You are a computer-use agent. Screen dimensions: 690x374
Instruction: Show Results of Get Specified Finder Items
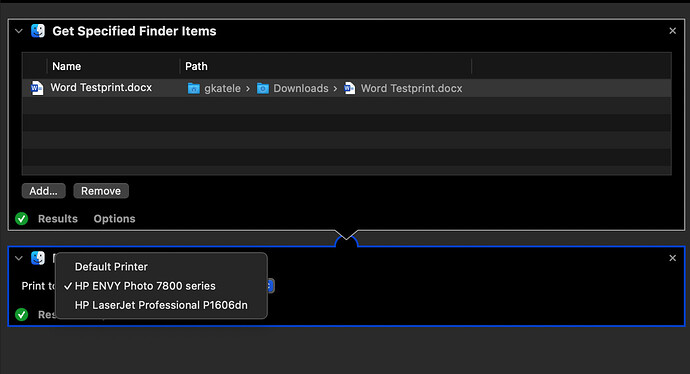pos(58,219)
